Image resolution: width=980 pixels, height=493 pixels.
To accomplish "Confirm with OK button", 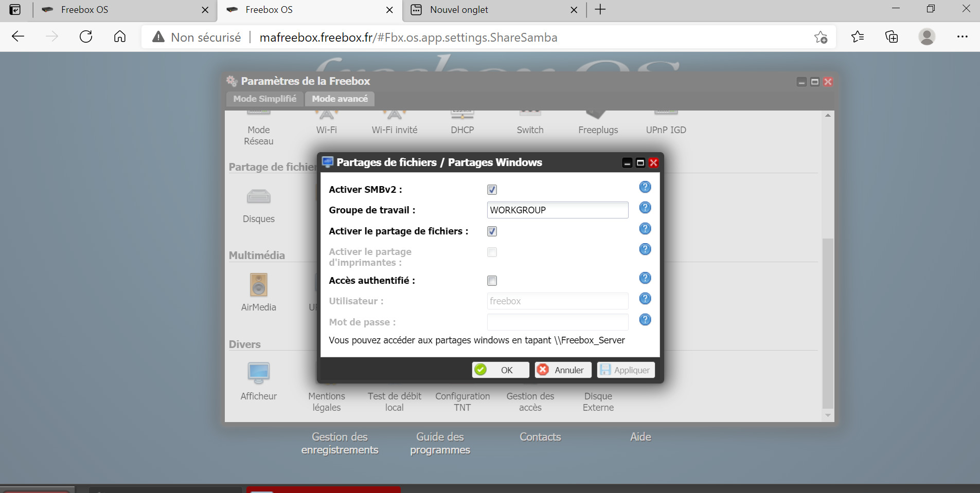I will coord(501,370).
